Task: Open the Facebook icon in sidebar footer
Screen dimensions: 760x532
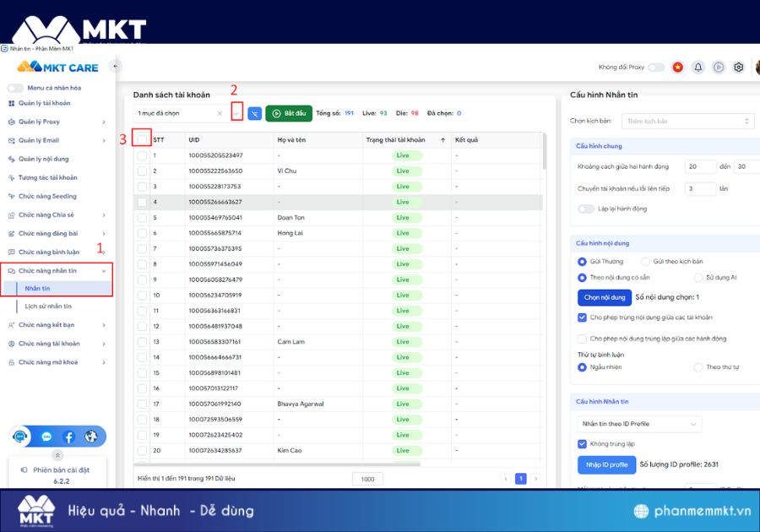Action: tap(68, 437)
